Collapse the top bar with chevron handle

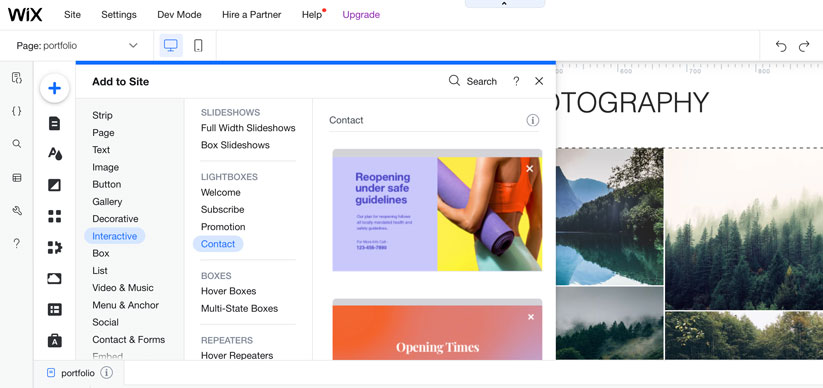[x=504, y=4]
